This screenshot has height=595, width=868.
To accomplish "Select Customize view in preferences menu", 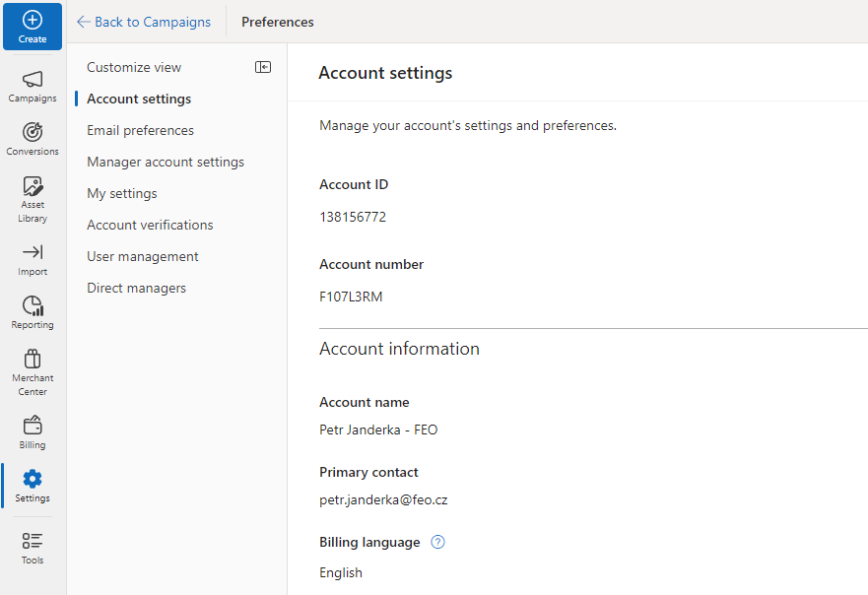I will click(x=134, y=67).
